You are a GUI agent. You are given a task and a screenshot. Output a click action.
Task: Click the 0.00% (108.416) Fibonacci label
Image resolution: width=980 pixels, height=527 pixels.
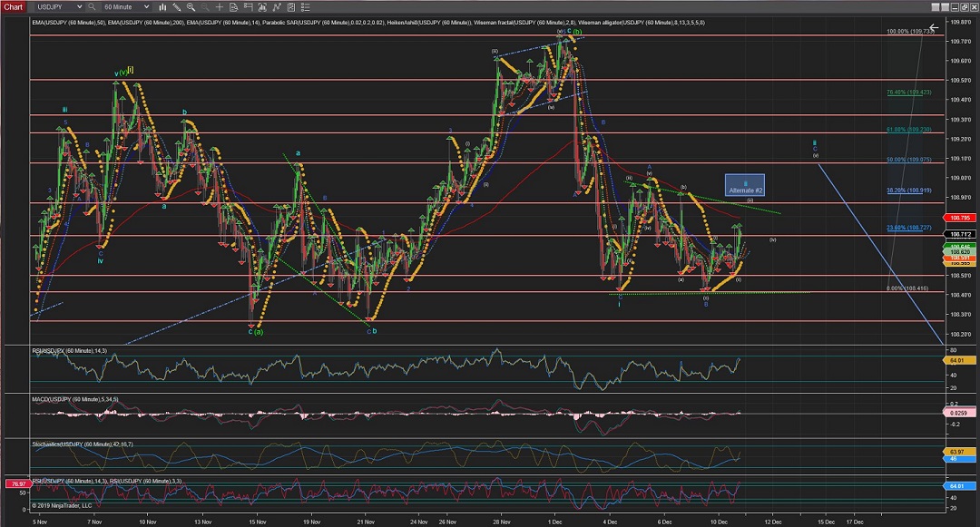pyautogui.click(x=907, y=288)
